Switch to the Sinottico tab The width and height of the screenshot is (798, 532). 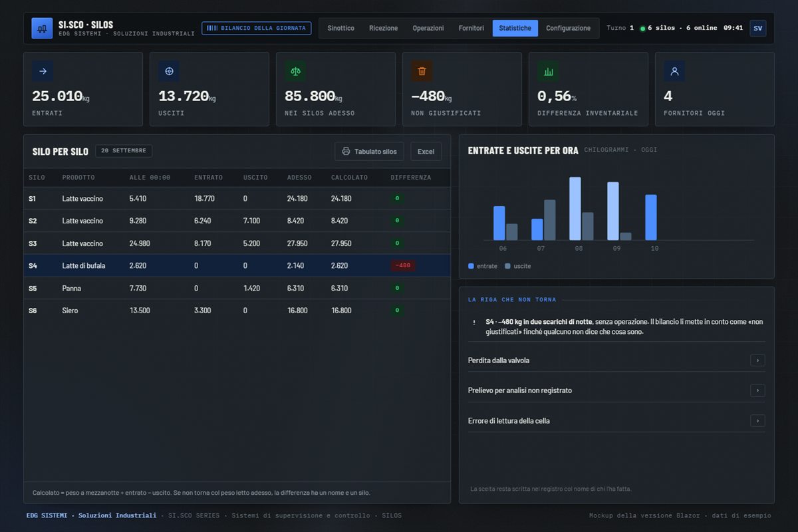click(x=341, y=29)
